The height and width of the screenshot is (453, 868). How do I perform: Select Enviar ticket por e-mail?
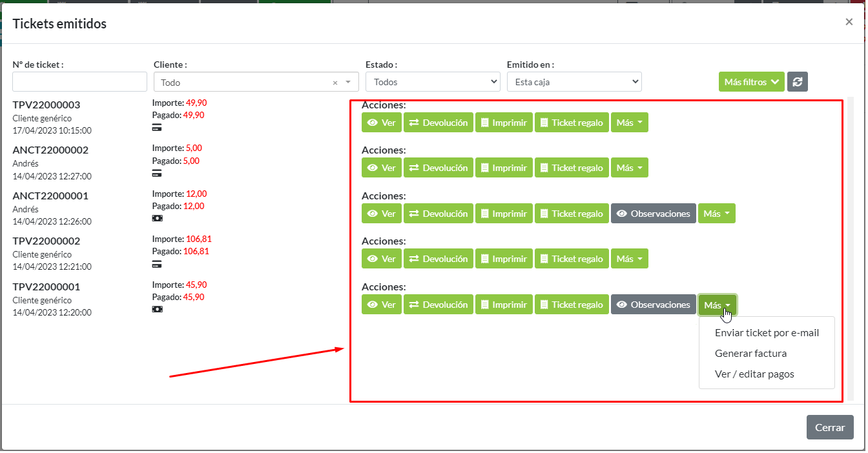point(767,333)
